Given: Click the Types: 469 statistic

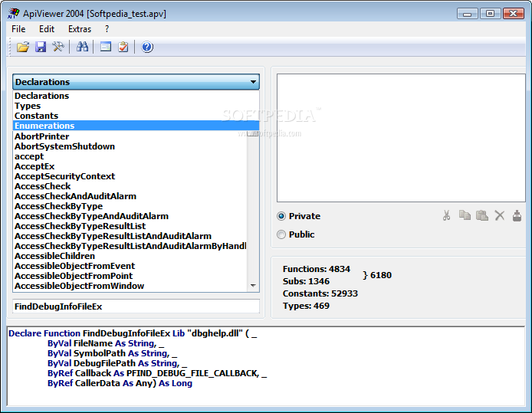Looking at the screenshot, I should (x=306, y=306).
